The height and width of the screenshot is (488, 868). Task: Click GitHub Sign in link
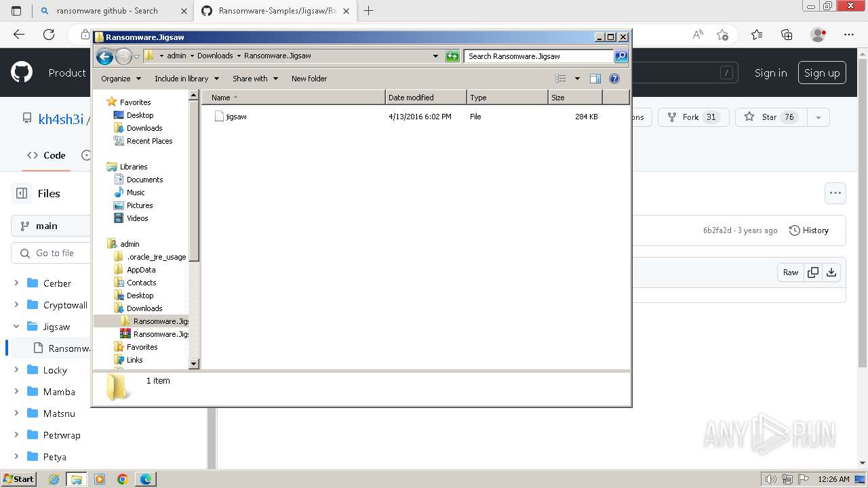tap(771, 73)
